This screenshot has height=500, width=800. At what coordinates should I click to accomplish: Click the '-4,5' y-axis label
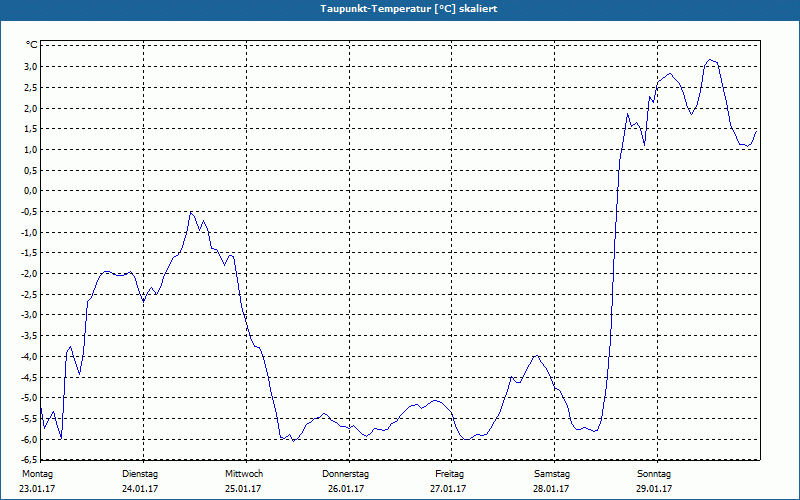tap(29, 377)
